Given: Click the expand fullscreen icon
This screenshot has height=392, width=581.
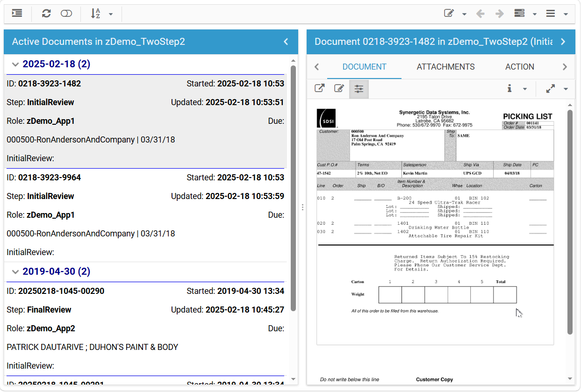Looking at the screenshot, I should point(551,88).
